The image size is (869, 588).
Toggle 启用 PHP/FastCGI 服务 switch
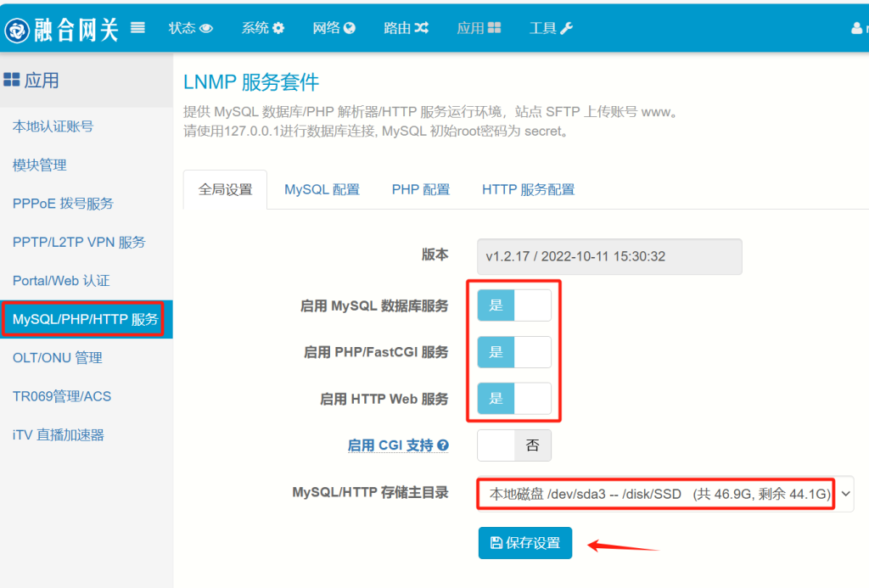point(514,352)
